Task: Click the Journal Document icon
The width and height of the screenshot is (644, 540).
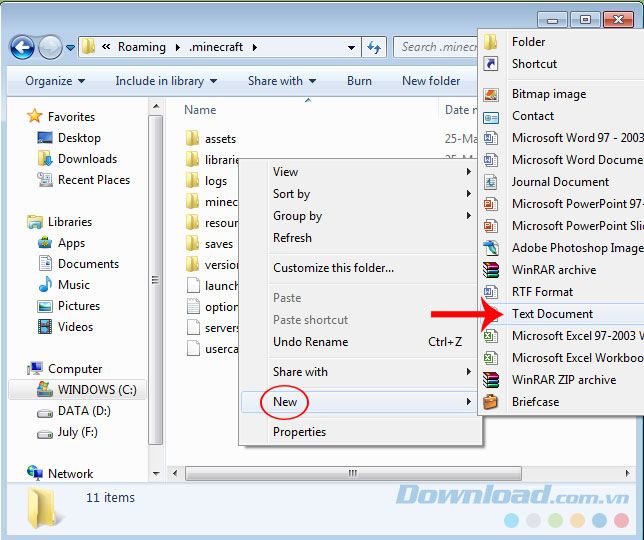Action: click(x=491, y=182)
